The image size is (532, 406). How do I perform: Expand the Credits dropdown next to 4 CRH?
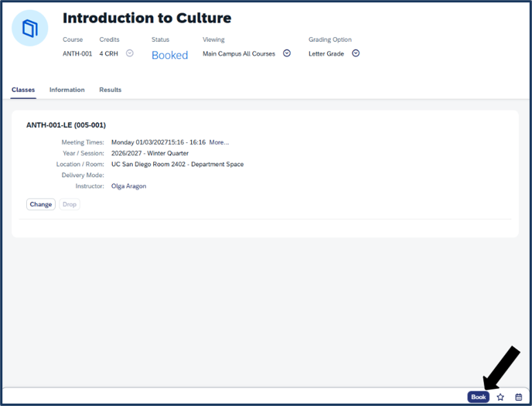[x=130, y=53]
